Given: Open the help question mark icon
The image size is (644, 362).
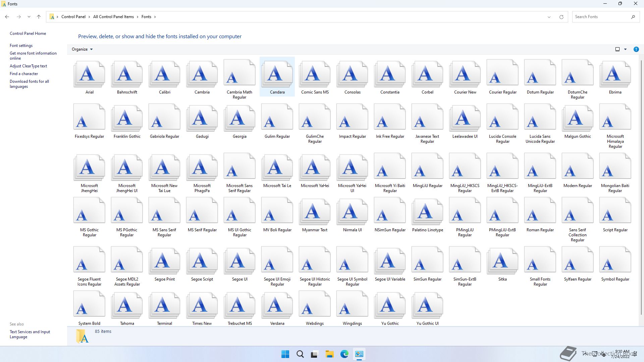Looking at the screenshot, I should coord(636,49).
